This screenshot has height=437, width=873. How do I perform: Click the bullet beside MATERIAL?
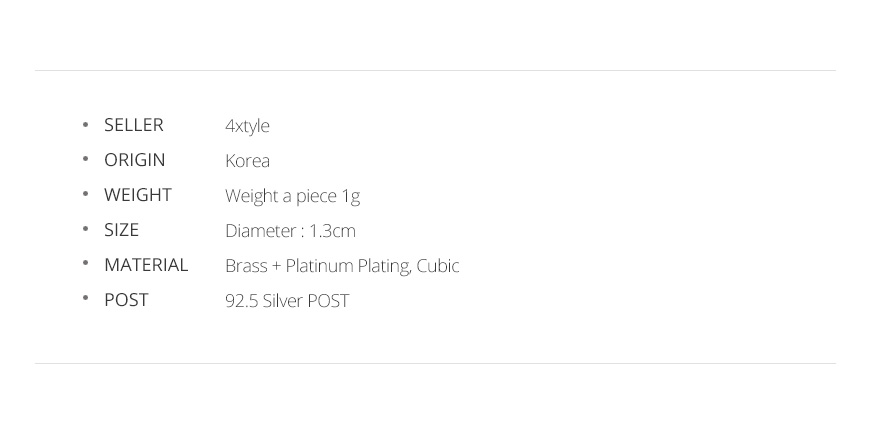click(x=85, y=263)
